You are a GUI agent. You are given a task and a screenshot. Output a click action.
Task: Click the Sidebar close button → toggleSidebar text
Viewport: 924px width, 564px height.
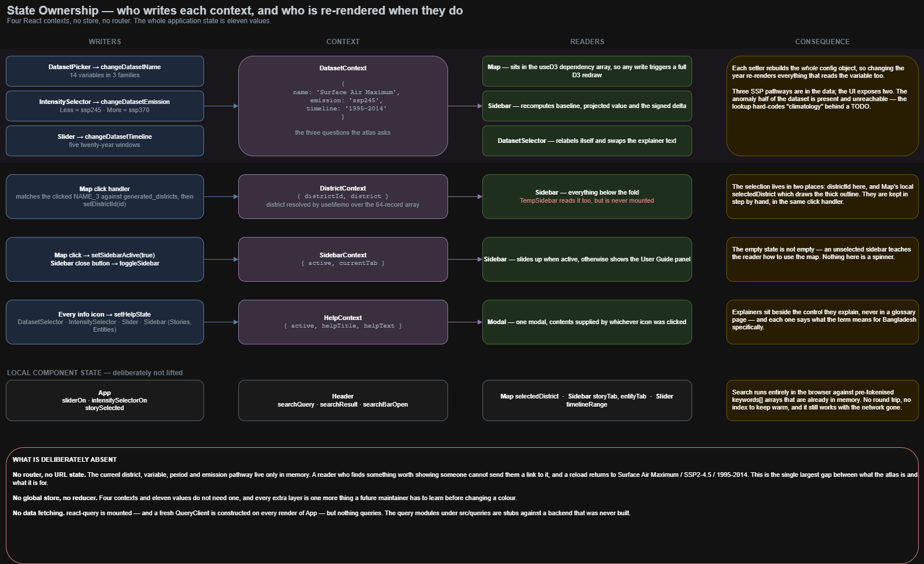[105, 263]
